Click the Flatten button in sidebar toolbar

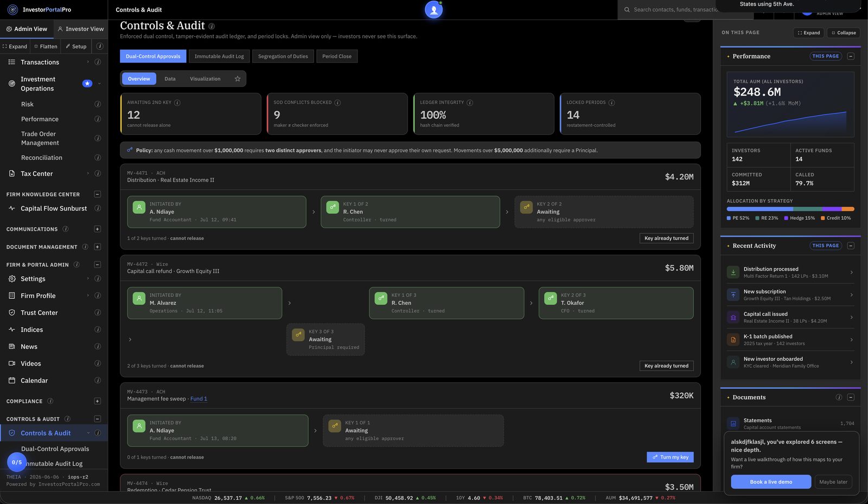pyautogui.click(x=46, y=47)
